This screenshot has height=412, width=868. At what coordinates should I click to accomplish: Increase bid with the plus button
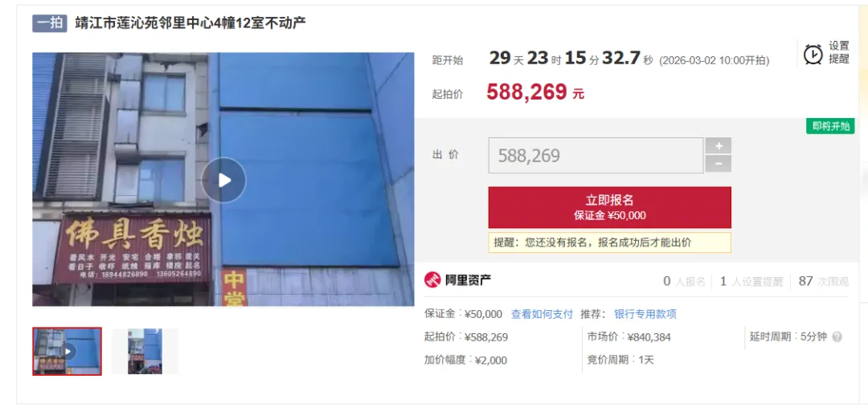click(x=718, y=145)
